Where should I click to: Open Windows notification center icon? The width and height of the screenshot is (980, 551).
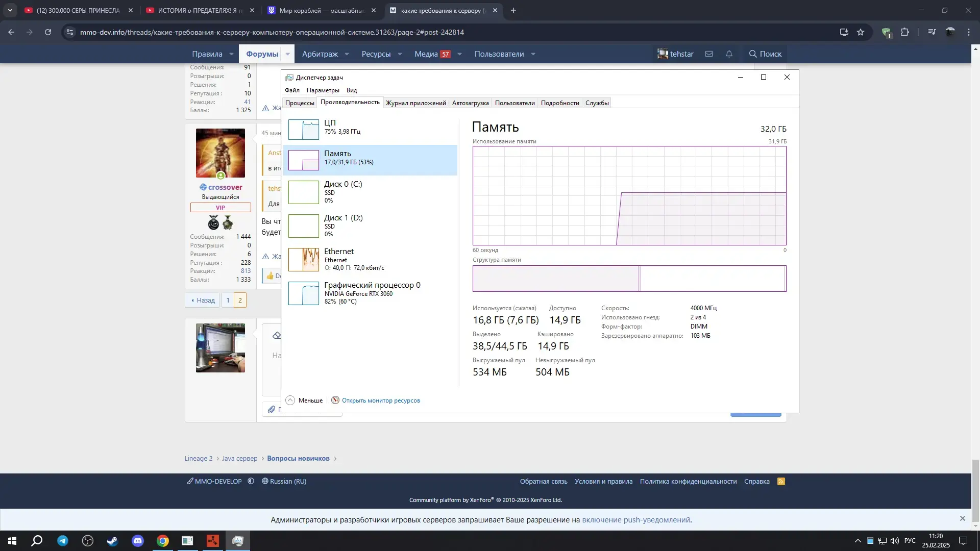pyautogui.click(x=963, y=541)
